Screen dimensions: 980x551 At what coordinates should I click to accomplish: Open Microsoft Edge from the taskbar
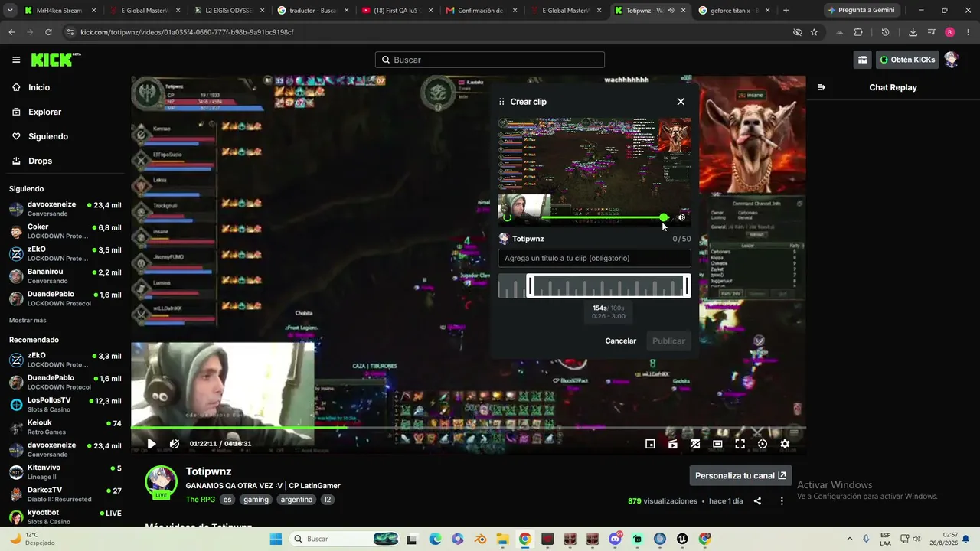pyautogui.click(x=435, y=539)
